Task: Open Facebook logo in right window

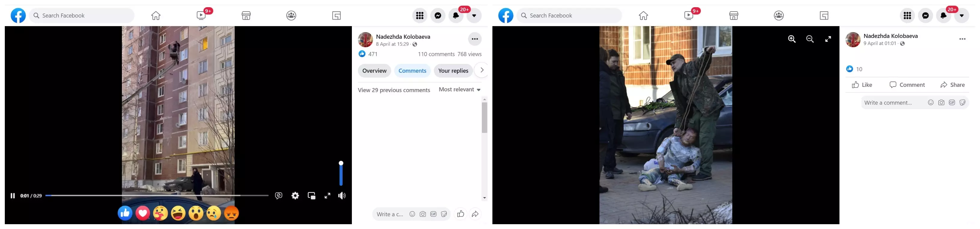Action: [506, 16]
